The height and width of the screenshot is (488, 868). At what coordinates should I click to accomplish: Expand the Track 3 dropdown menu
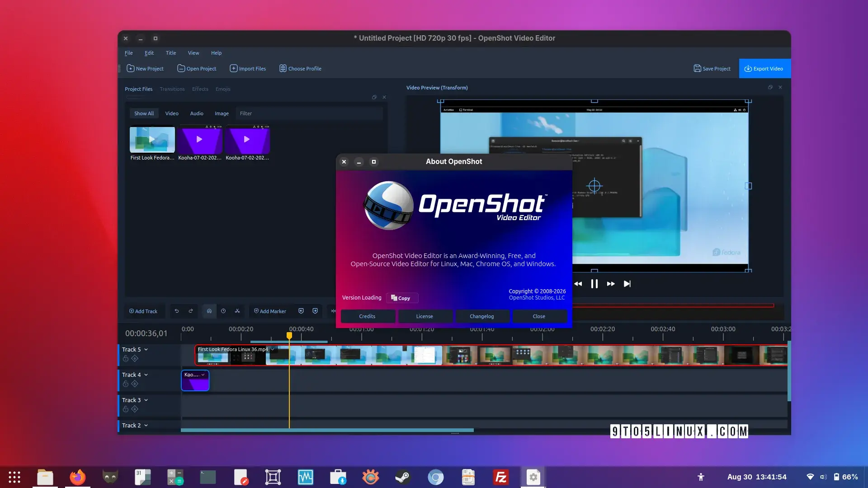146,400
